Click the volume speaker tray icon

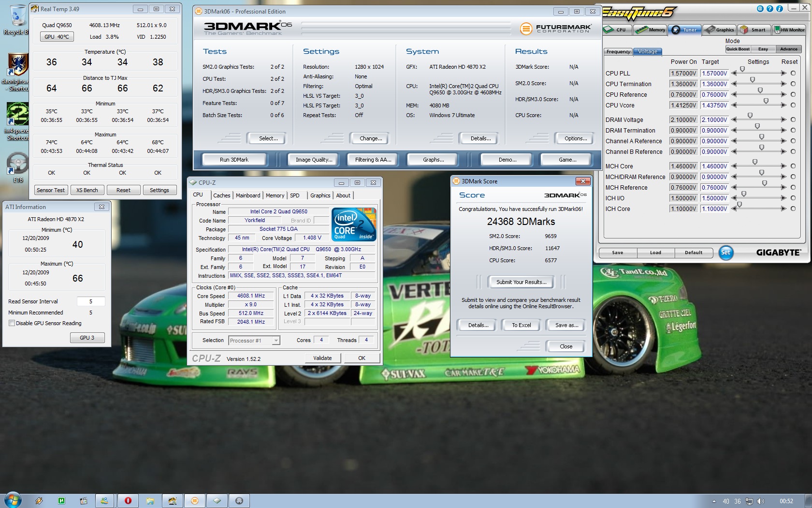(x=760, y=501)
